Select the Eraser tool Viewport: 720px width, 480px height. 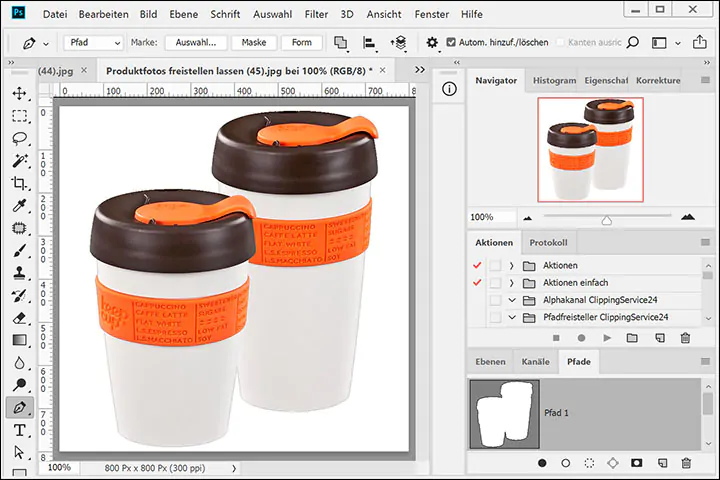(x=19, y=318)
